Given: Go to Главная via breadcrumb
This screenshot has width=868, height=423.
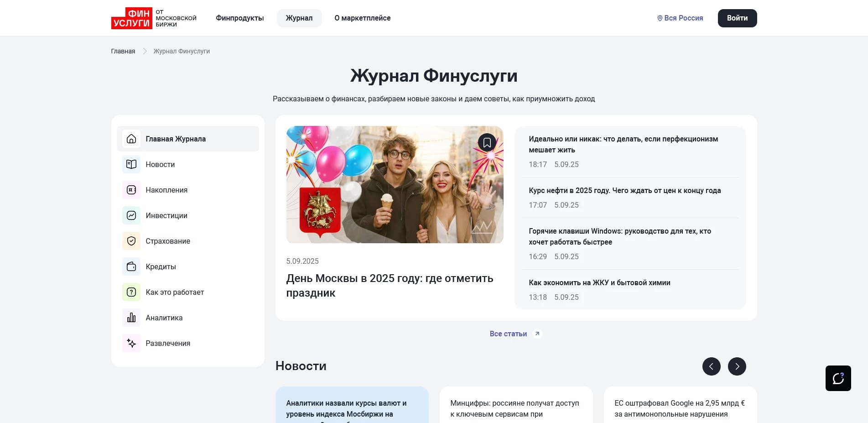Looking at the screenshot, I should coord(123,51).
